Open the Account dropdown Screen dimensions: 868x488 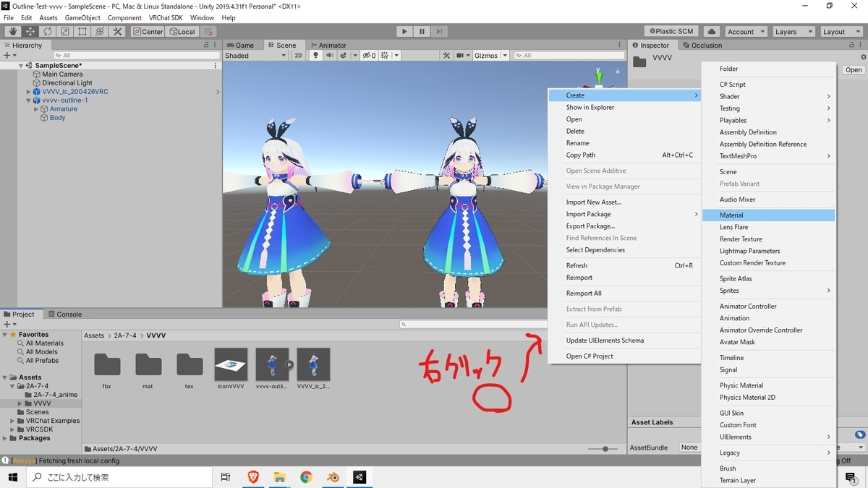coord(745,32)
